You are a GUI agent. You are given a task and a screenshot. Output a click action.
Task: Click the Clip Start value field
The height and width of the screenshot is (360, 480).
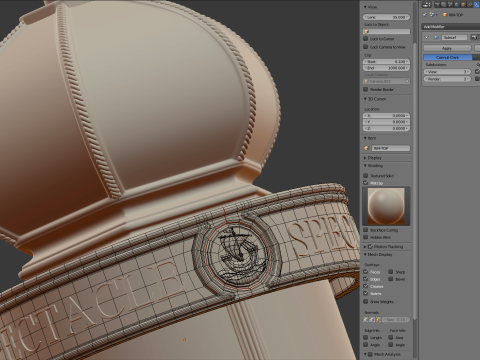pyautogui.click(x=386, y=62)
